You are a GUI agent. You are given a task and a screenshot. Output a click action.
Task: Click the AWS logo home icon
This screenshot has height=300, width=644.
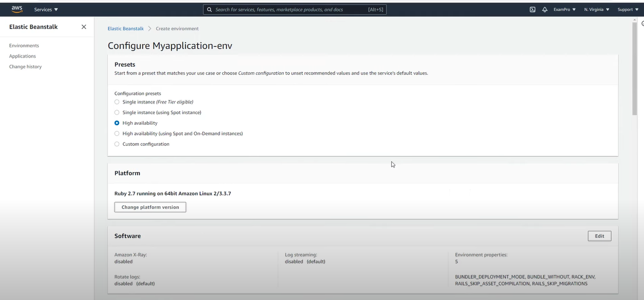(x=17, y=9)
